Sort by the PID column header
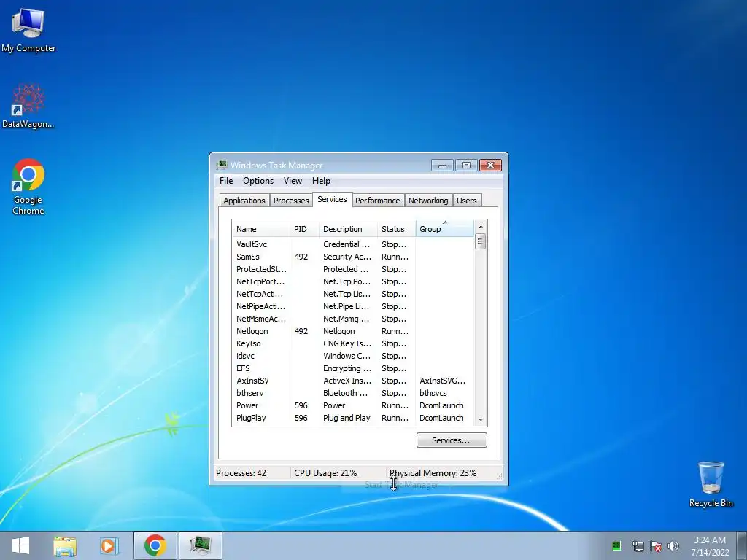747x560 pixels. [304, 229]
